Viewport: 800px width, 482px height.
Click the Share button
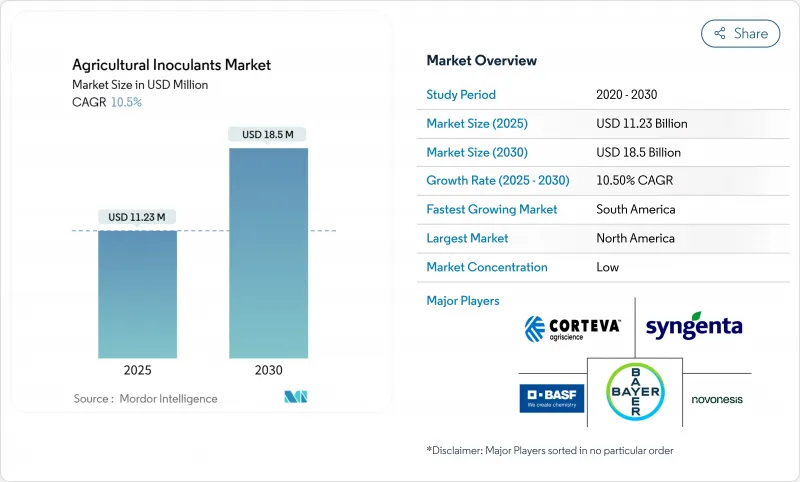click(740, 33)
